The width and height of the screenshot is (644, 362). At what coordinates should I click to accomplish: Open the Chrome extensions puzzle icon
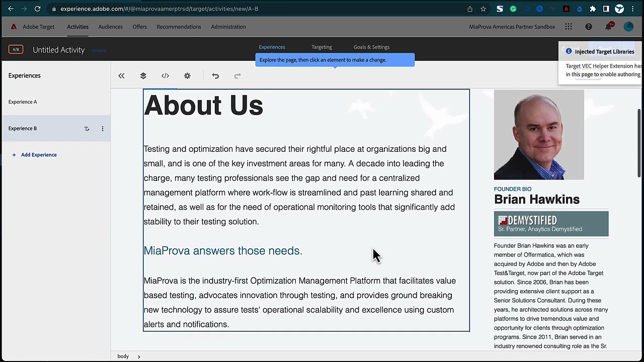[x=593, y=9]
